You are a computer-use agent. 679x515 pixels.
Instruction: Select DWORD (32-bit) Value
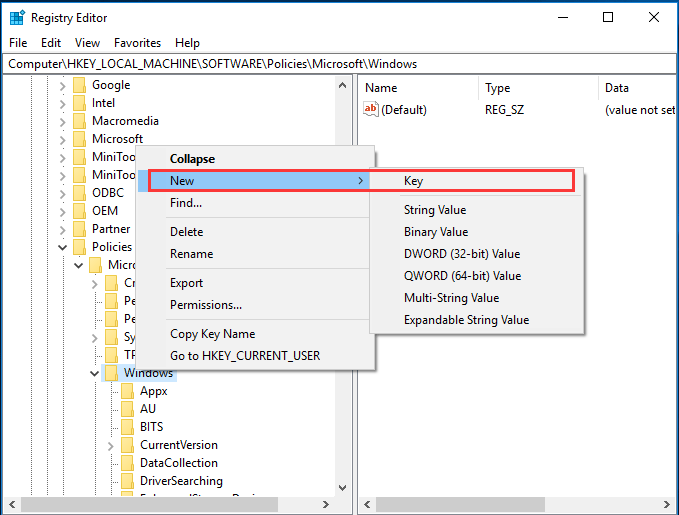point(476,254)
